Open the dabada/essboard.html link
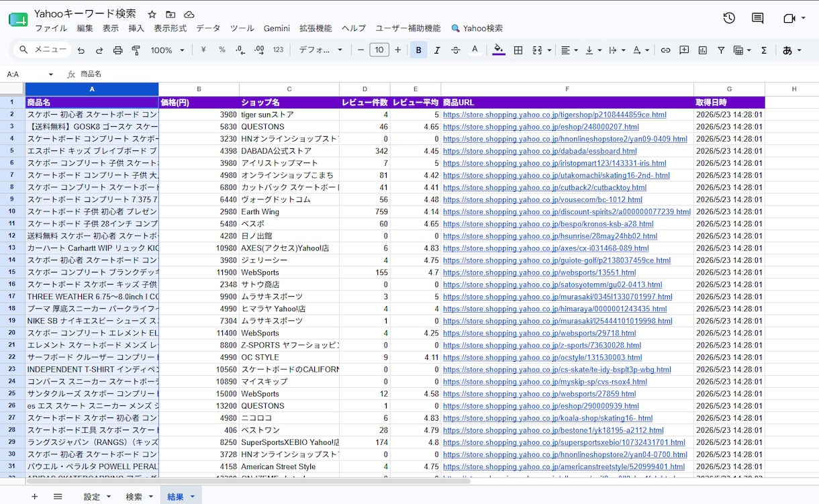Screen dimensions: 819x504 540,151
